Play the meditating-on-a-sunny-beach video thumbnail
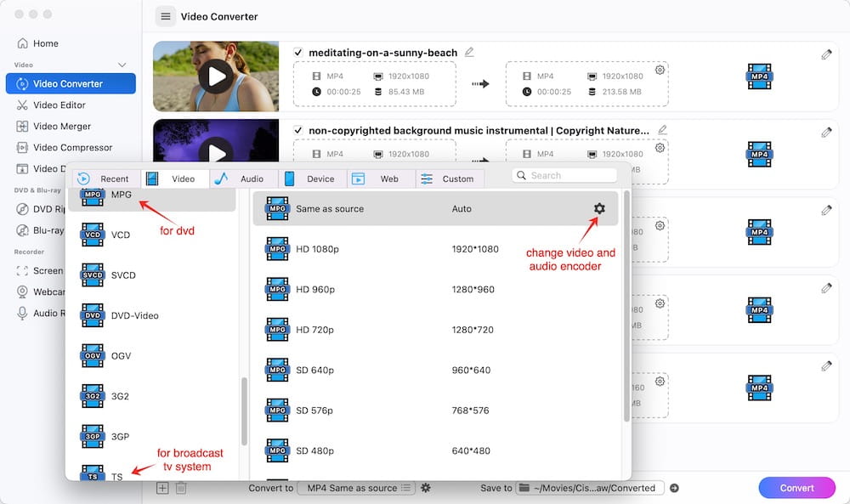850x504 pixels. coord(216,76)
